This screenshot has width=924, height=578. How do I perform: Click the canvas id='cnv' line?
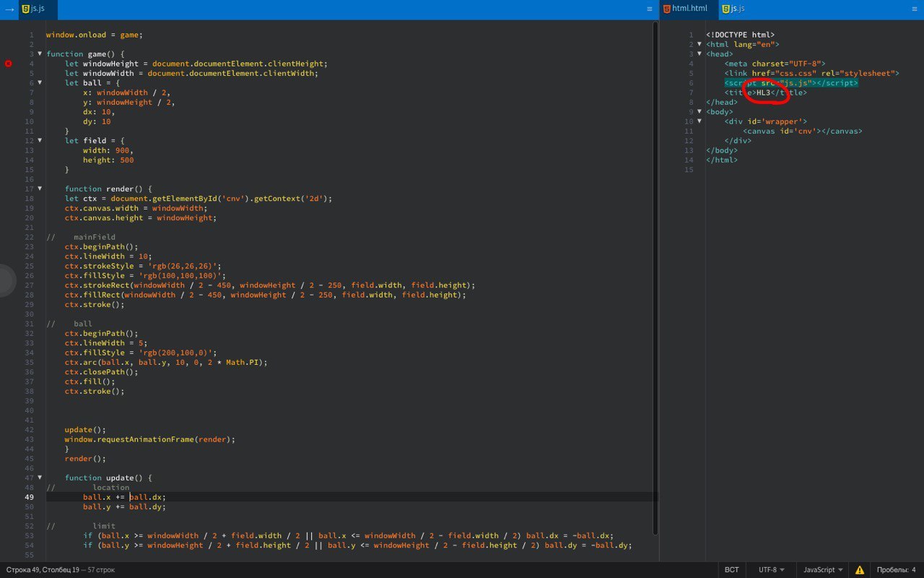click(803, 131)
